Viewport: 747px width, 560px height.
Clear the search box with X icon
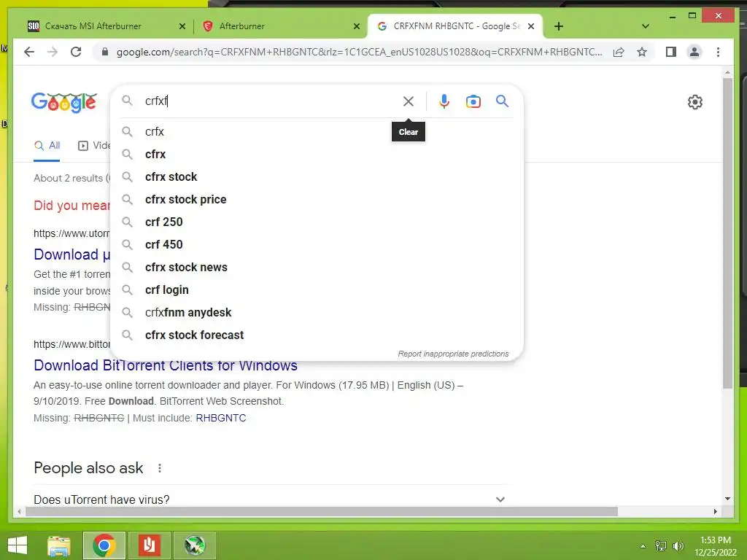coord(409,101)
